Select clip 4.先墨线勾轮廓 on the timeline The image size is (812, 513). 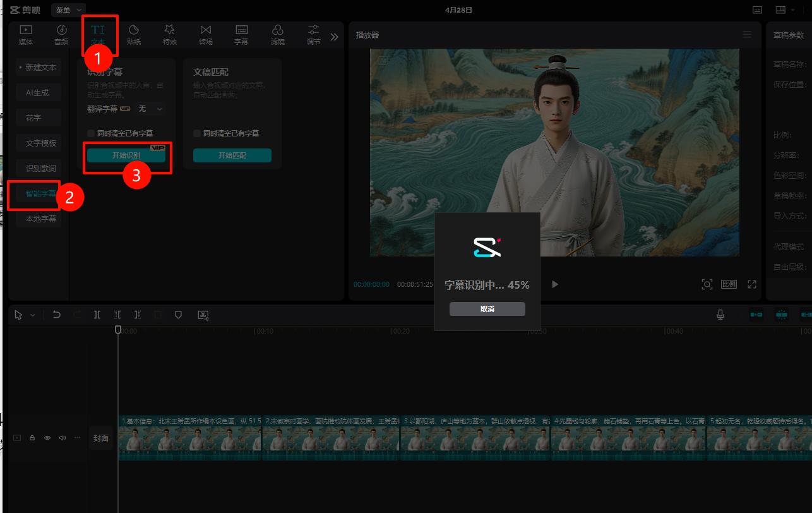coord(629,437)
